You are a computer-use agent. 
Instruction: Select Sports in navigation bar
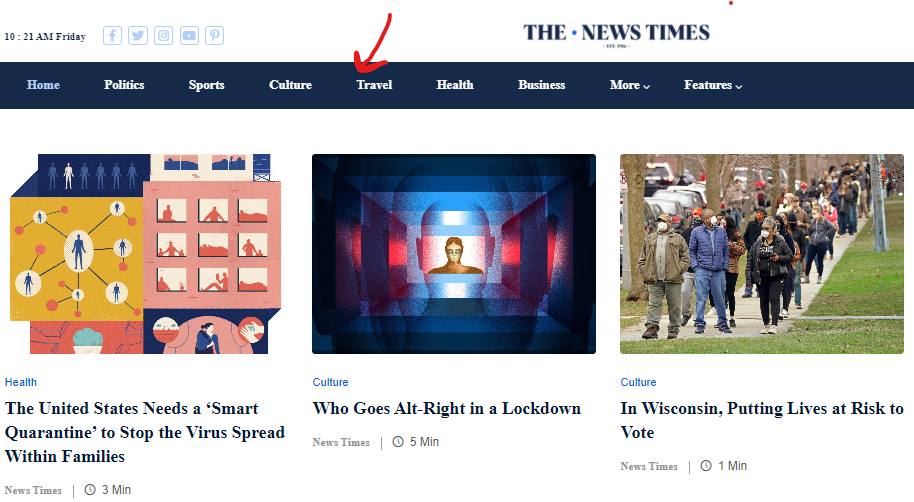click(x=206, y=85)
